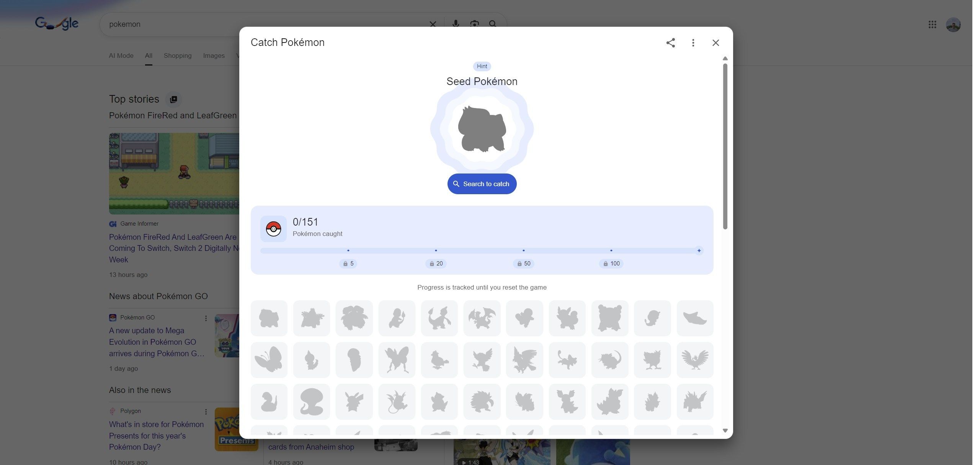Click dialog scrollbar up arrow
Image resolution: width=980 pixels, height=465 pixels.
point(725,59)
